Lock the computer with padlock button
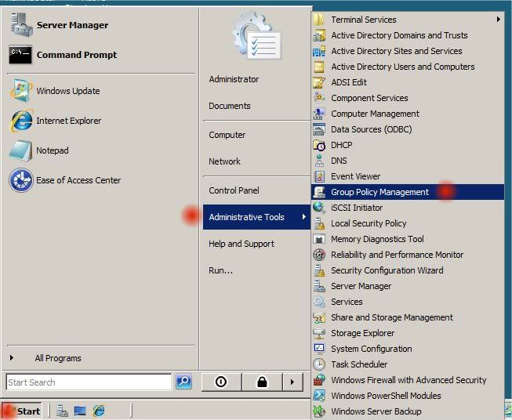The image size is (512, 420). pyautogui.click(x=262, y=382)
